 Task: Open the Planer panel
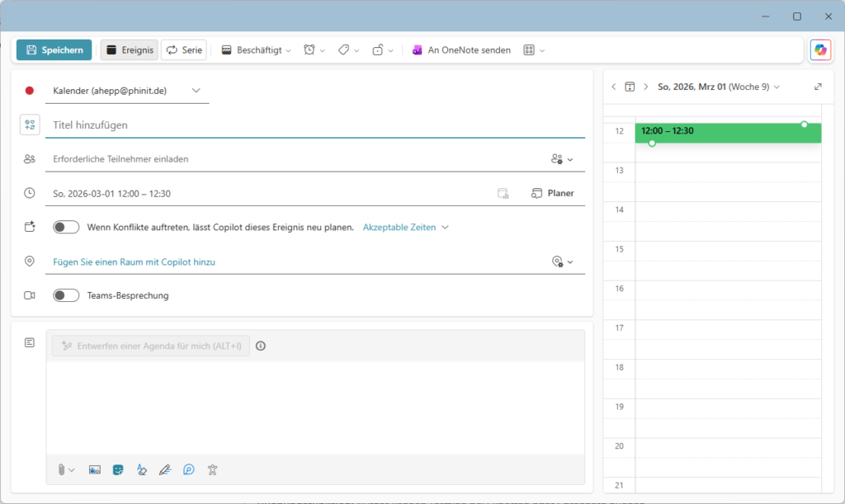pyautogui.click(x=552, y=192)
